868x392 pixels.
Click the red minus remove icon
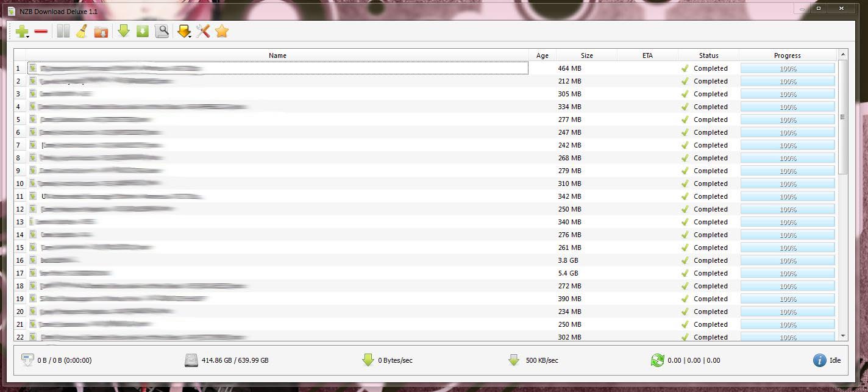41,31
